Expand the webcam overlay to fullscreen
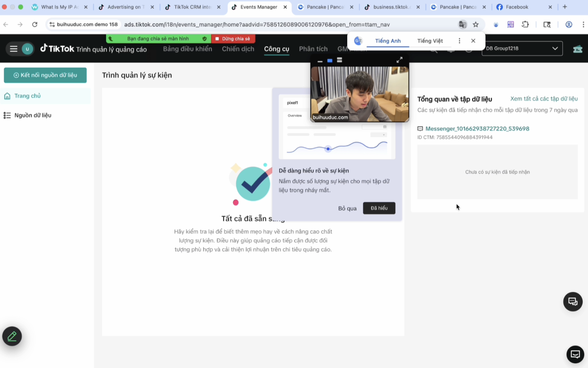 click(x=399, y=60)
